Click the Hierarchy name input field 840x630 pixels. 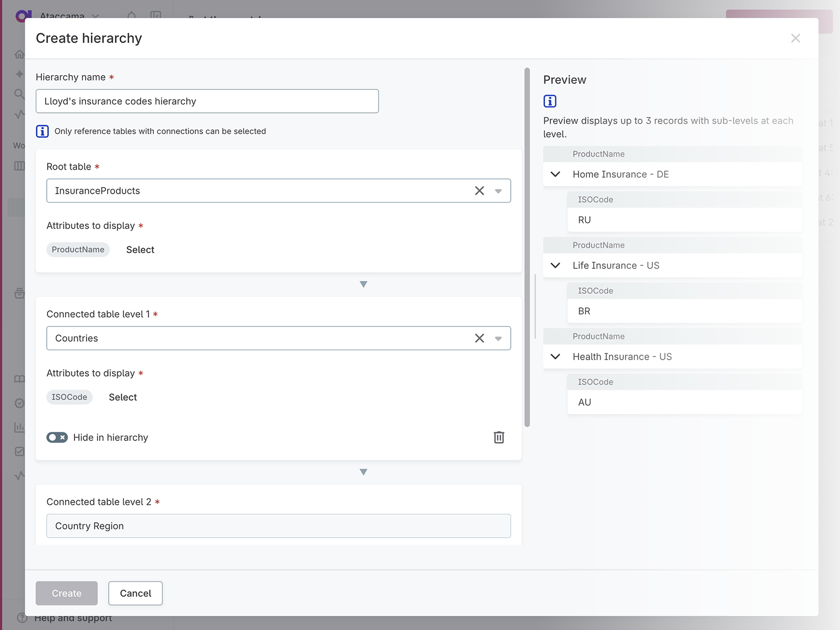207,101
